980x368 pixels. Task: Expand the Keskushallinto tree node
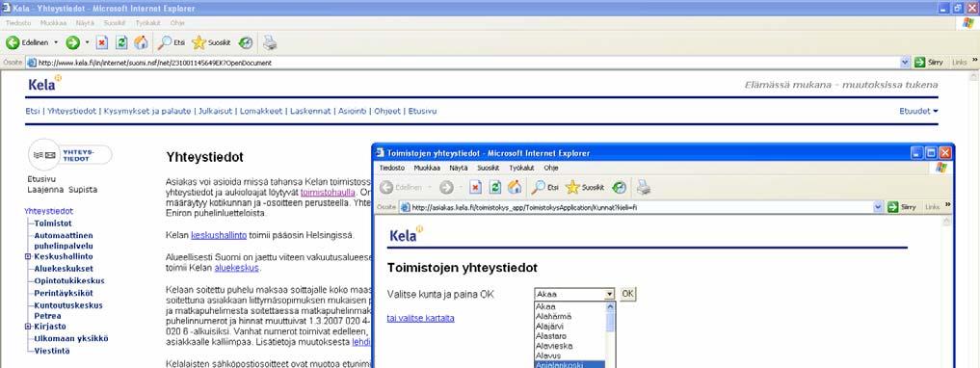28,257
